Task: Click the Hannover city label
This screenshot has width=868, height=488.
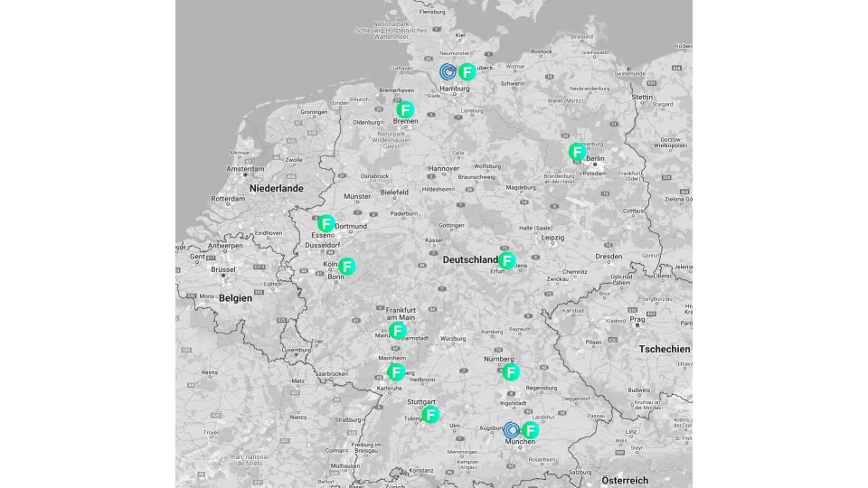Action: [444, 169]
